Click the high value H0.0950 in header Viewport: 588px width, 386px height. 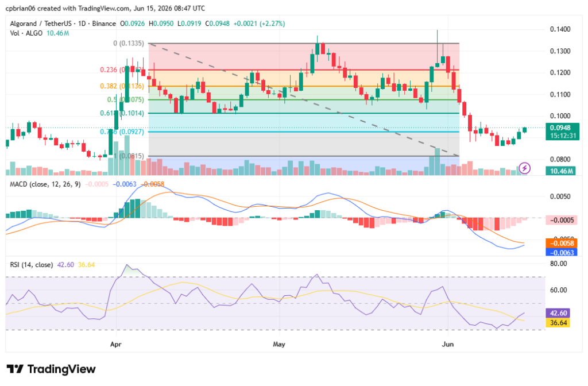point(161,24)
